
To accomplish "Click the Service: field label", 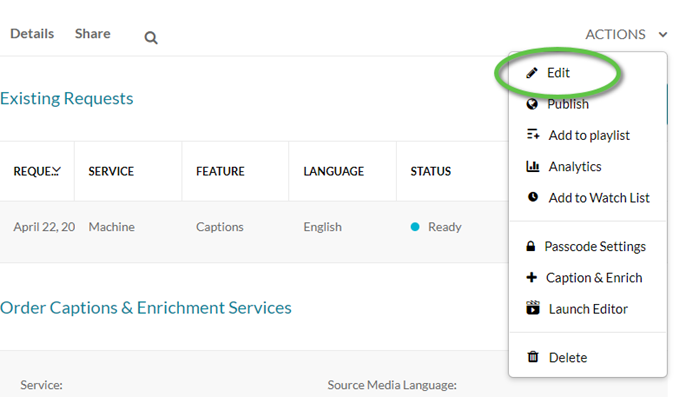I will (41, 385).
